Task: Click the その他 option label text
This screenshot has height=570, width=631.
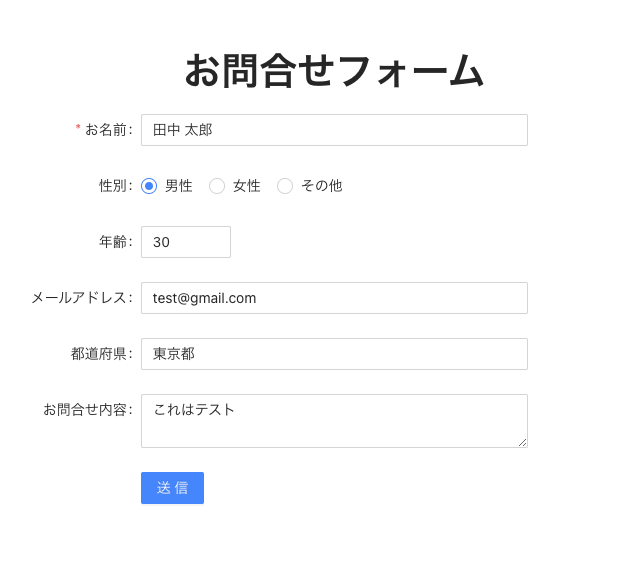Action: point(322,186)
